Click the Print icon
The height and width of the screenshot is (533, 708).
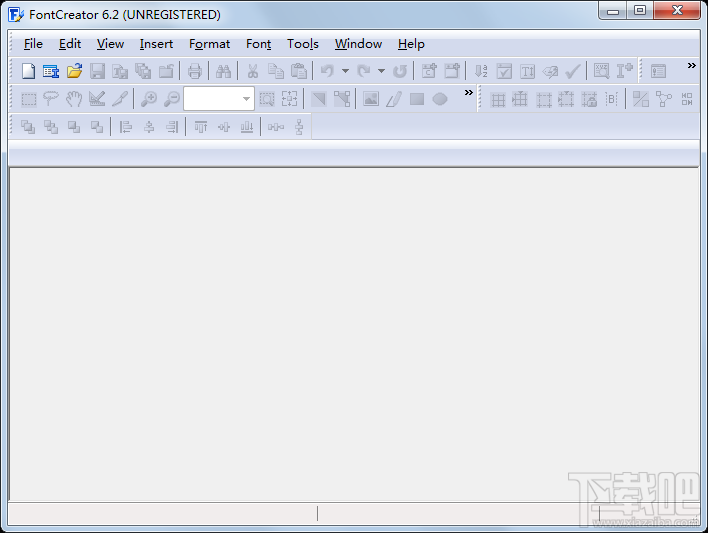tap(195, 71)
